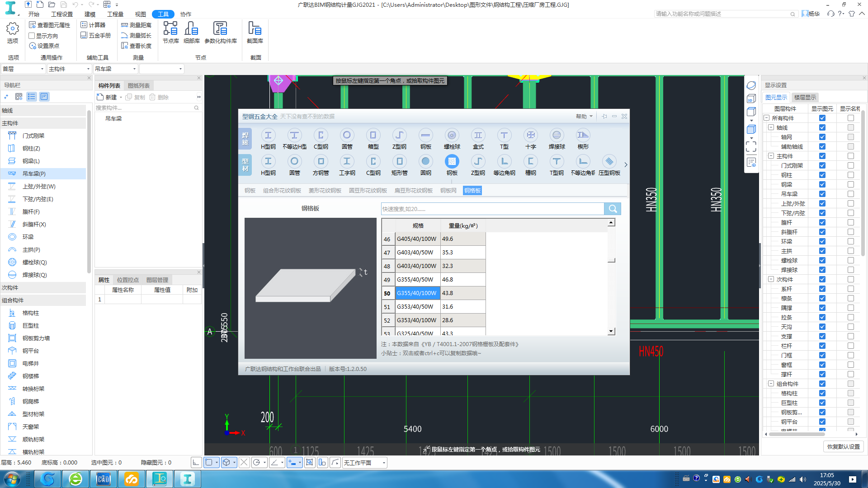868x488 pixels.
Task: Open the 节点库 node library tool
Action: point(170,32)
